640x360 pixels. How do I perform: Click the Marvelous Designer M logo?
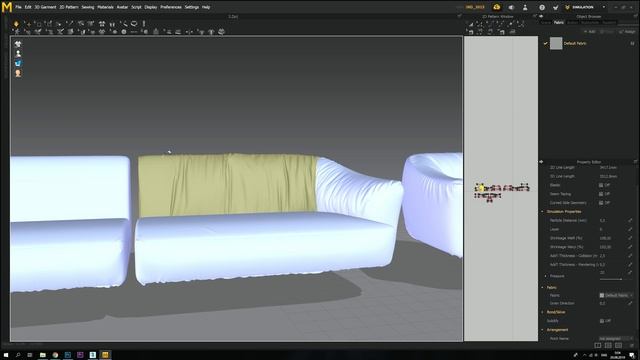(7, 7)
